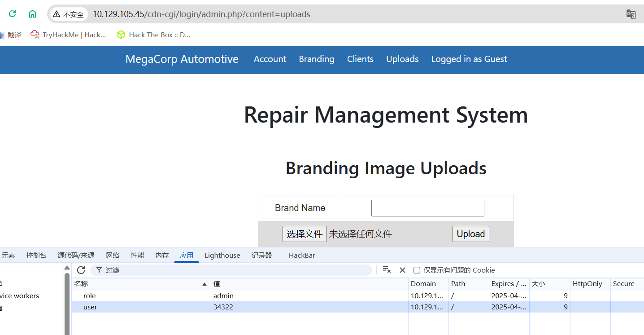Open the TryHackMe bookmark
This screenshot has width=644, height=335.
pos(69,35)
